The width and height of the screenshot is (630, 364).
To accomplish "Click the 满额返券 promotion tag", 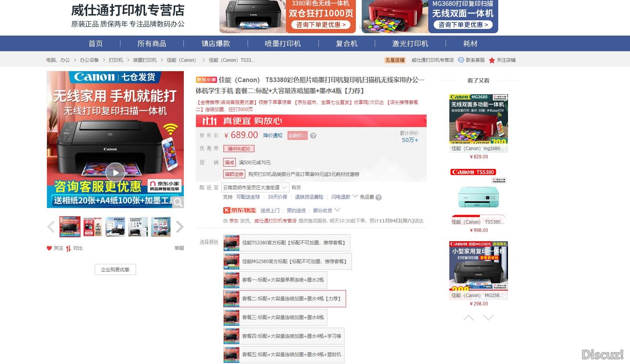I will (234, 174).
